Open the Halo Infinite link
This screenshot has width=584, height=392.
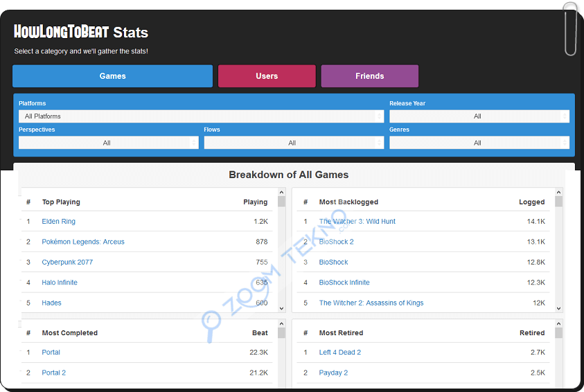60,282
